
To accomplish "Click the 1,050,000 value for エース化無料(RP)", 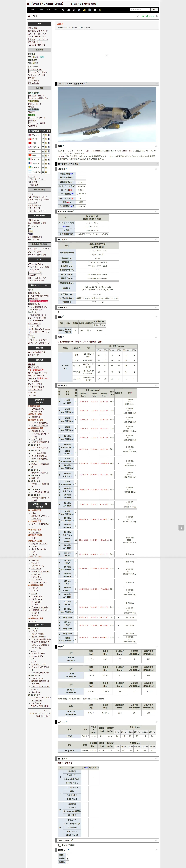I will [81, 194].
